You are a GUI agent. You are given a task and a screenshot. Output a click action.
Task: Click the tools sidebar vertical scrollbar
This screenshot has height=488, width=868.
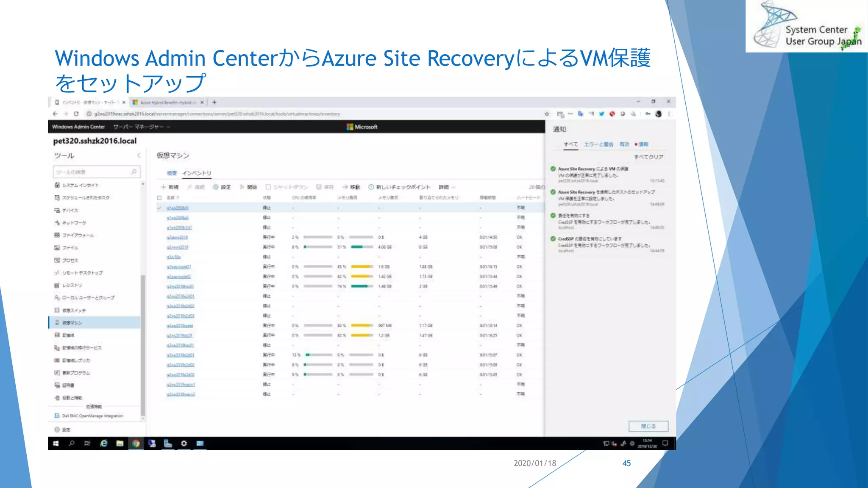pos(143,345)
